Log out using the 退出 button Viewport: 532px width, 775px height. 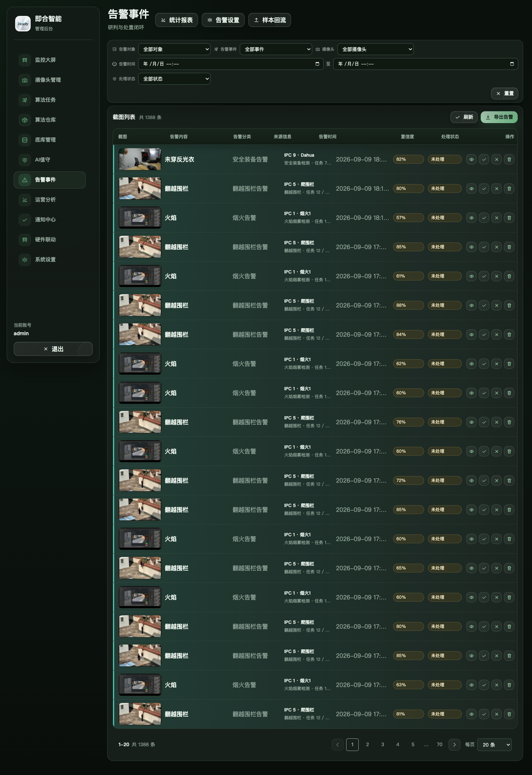point(53,349)
